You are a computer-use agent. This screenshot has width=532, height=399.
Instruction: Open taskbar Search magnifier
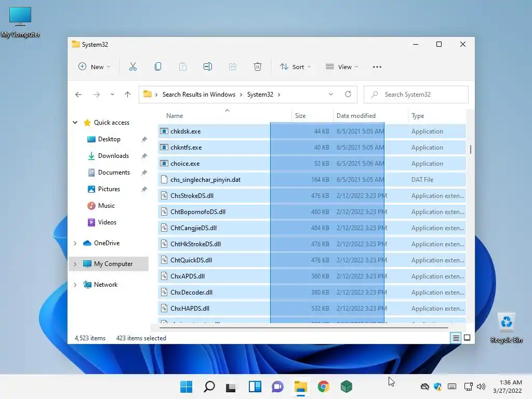click(x=209, y=387)
